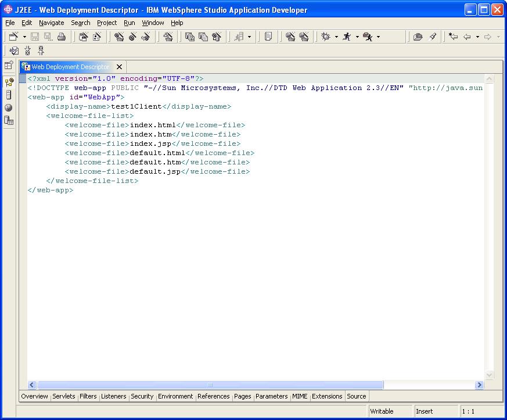This screenshot has height=420, width=507.
Task: Switch to the Parameters tab
Action: (x=272, y=396)
